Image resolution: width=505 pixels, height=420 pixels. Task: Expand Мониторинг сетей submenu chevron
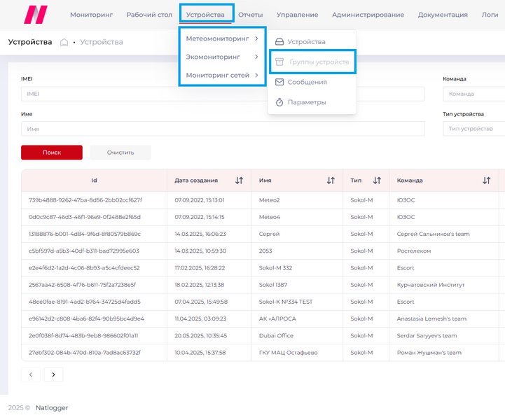(256, 75)
